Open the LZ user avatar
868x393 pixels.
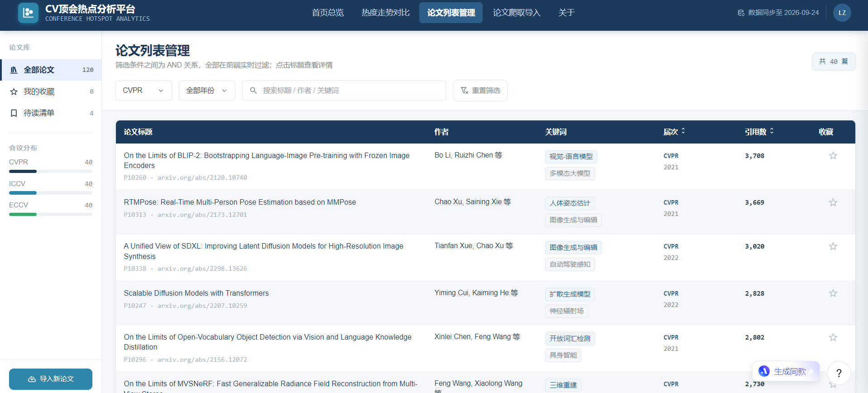[x=842, y=13]
